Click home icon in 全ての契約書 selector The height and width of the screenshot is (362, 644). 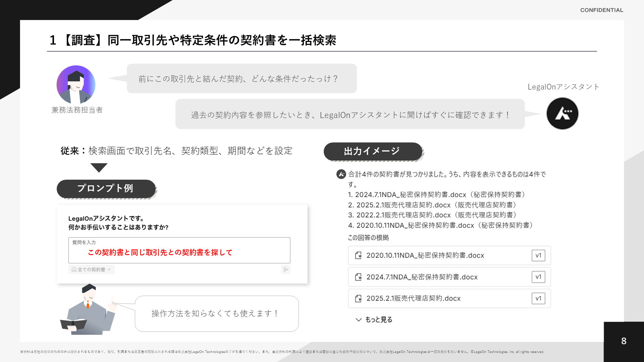(74, 269)
